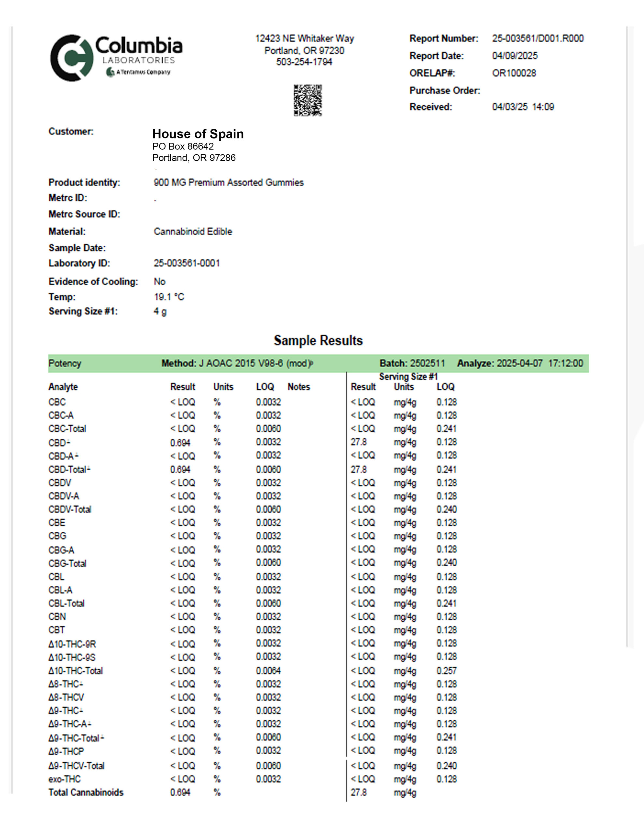
Task: Click the lab phone number 503-254-1794
Action: click(304, 62)
